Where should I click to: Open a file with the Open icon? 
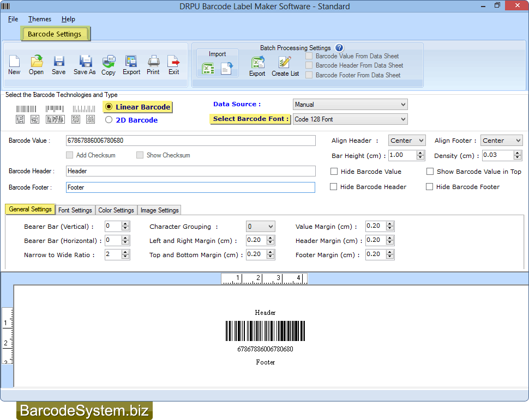click(x=37, y=62)
